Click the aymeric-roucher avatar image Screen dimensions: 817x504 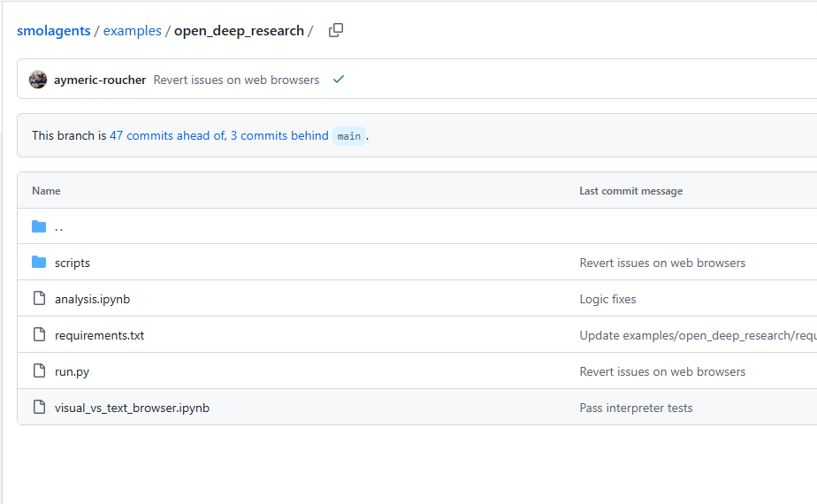(x=38, y=80)
